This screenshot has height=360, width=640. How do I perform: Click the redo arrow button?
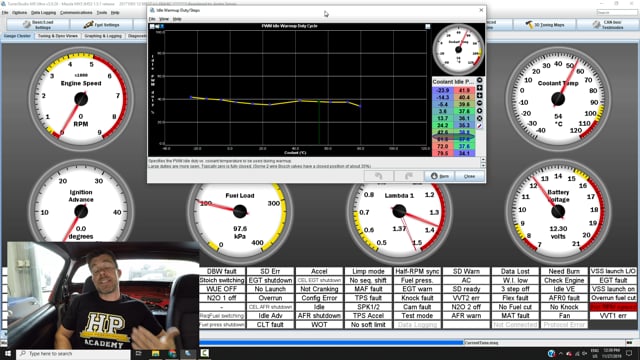pyautogui.click(x=409, y=176)
